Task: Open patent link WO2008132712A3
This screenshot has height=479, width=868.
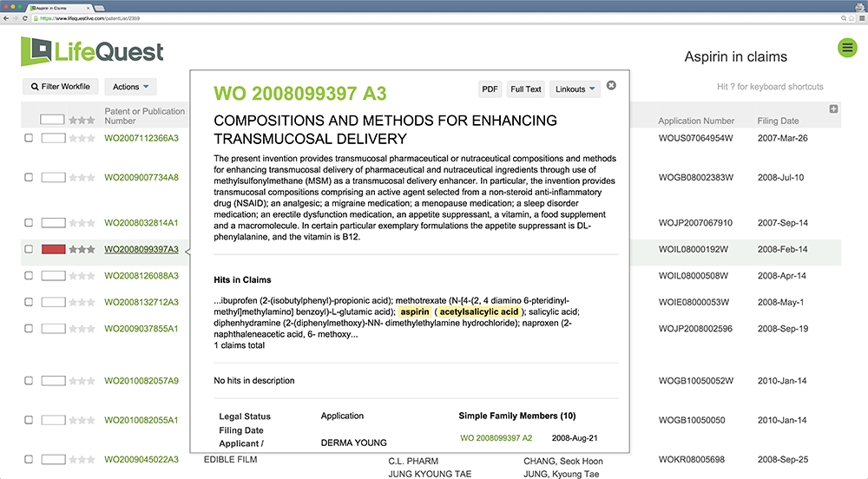Action: pyautogui.click(x=141, y=302)
